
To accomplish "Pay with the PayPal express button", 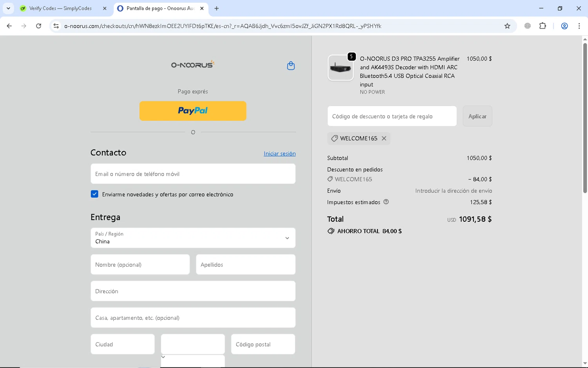I will [x=193, y=111].
